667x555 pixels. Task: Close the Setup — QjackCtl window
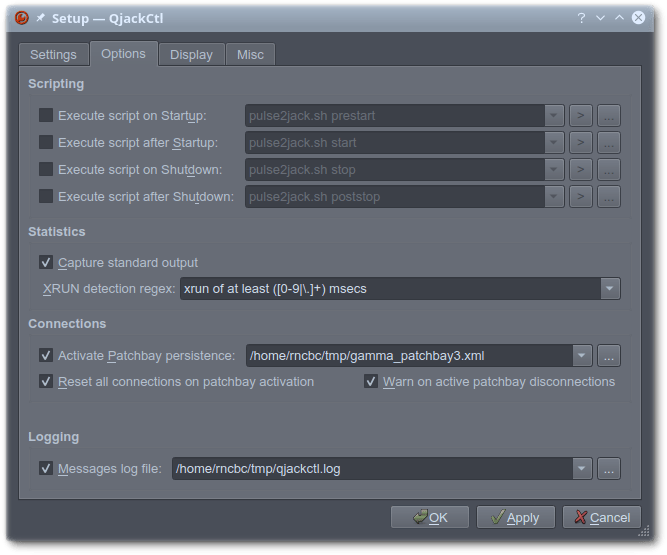pos(638,18)
